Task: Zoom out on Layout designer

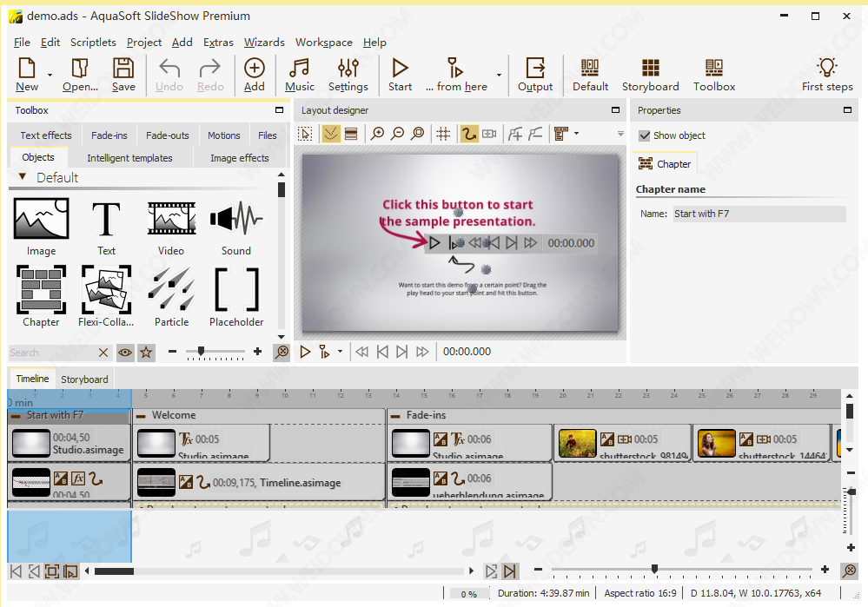Action: pos(397,134)
